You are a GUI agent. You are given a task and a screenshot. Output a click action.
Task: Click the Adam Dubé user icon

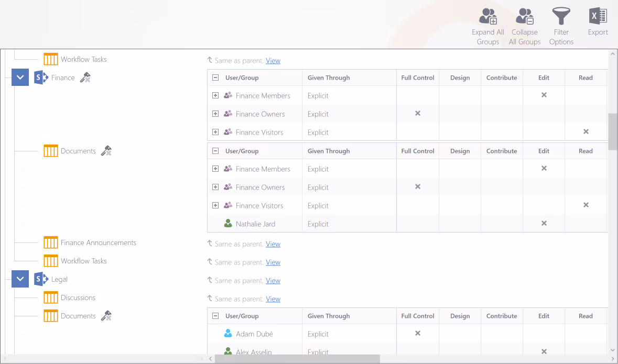click(x=228, y=333)
